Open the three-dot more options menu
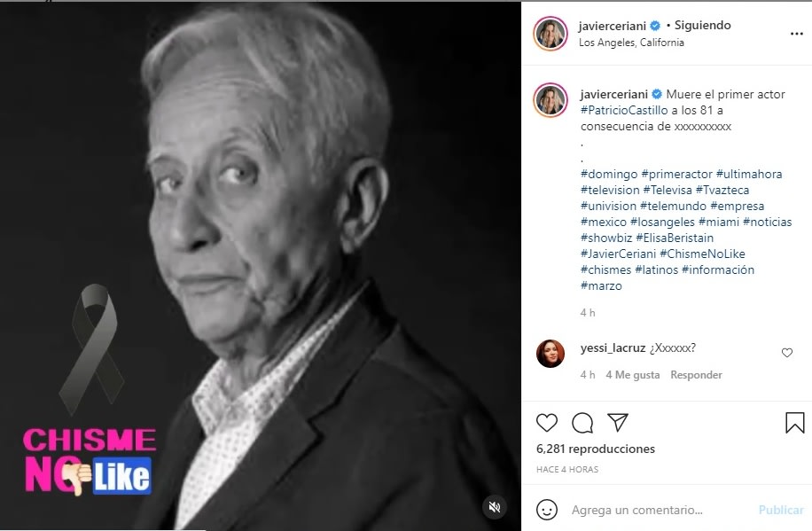 [x=795, y=34]
